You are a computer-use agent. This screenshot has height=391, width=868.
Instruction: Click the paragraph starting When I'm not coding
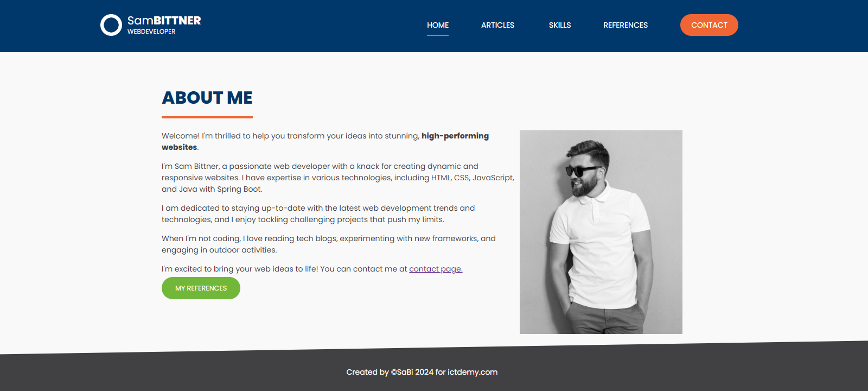tap(329, 244)
